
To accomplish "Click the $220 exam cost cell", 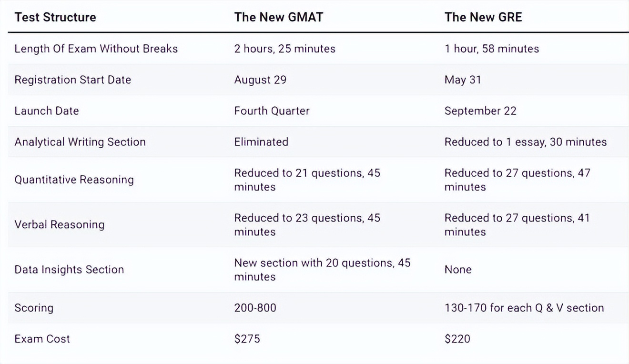I will [x=457, y=339].
